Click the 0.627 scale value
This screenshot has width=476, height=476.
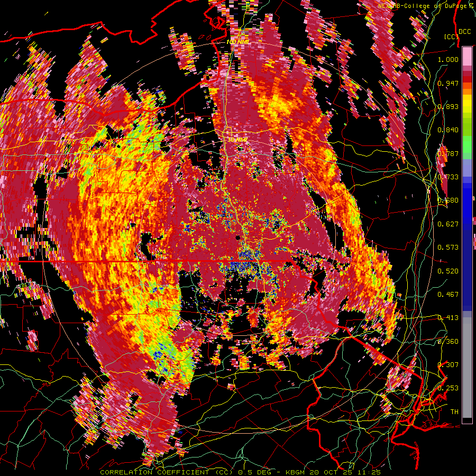pyautogui.click(x=448, y=224)
